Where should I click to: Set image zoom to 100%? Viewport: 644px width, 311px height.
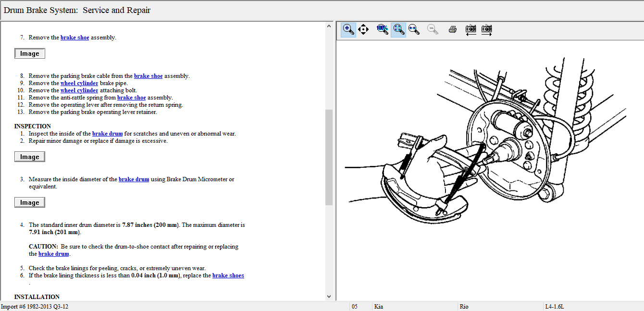[x=382, y=29]
